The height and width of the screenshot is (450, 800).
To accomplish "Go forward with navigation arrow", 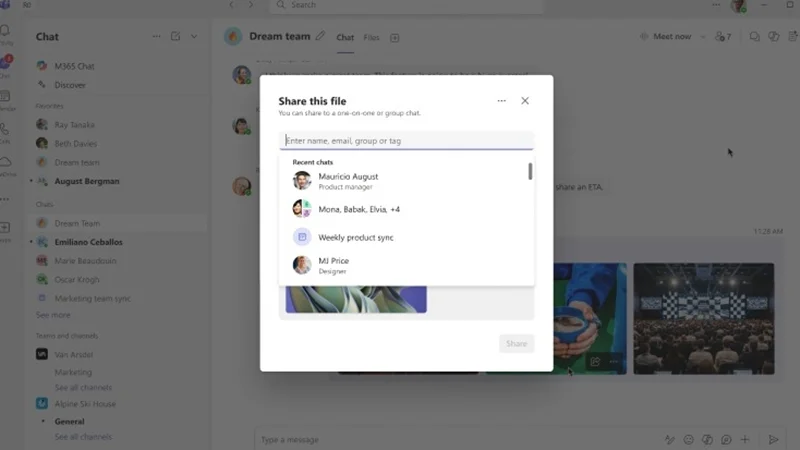I will [x=251, y=5].
